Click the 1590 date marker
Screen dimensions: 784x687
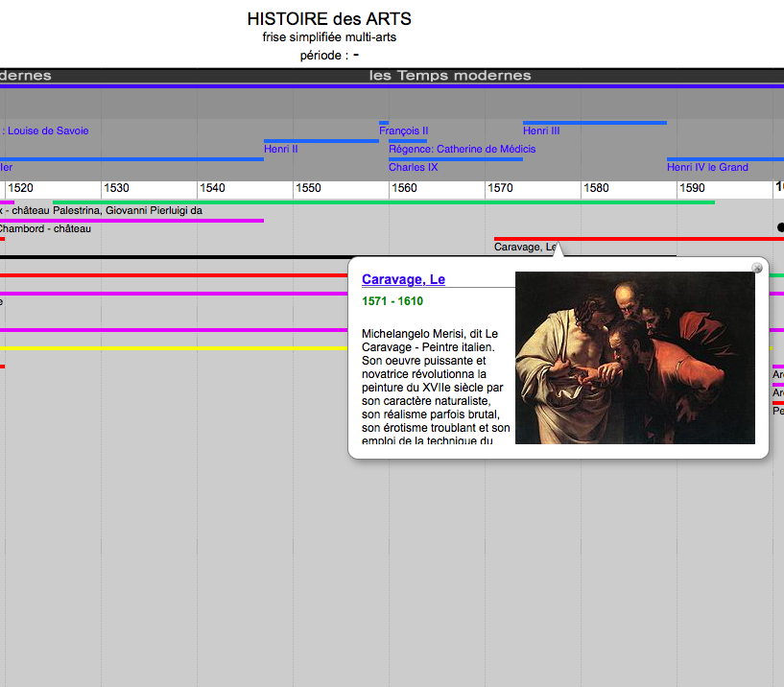693,188
